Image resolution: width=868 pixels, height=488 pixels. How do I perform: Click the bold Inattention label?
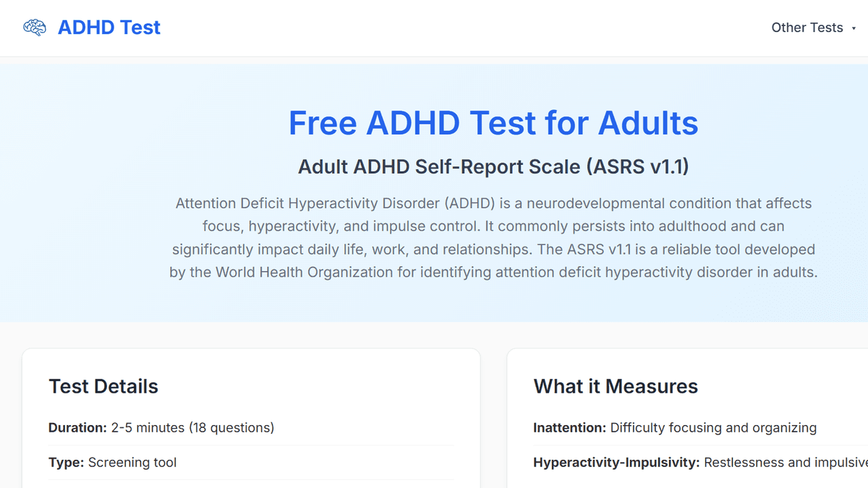569,428
